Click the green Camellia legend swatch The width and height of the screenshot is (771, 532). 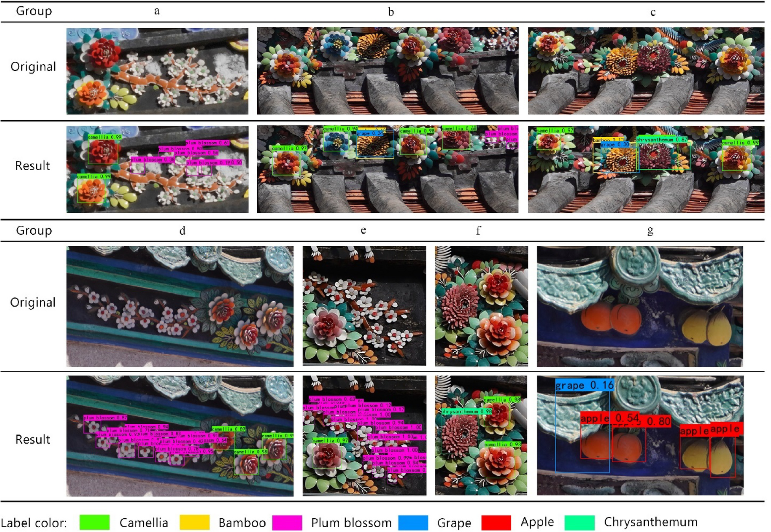pyautogui.click(x=94, y=523)
